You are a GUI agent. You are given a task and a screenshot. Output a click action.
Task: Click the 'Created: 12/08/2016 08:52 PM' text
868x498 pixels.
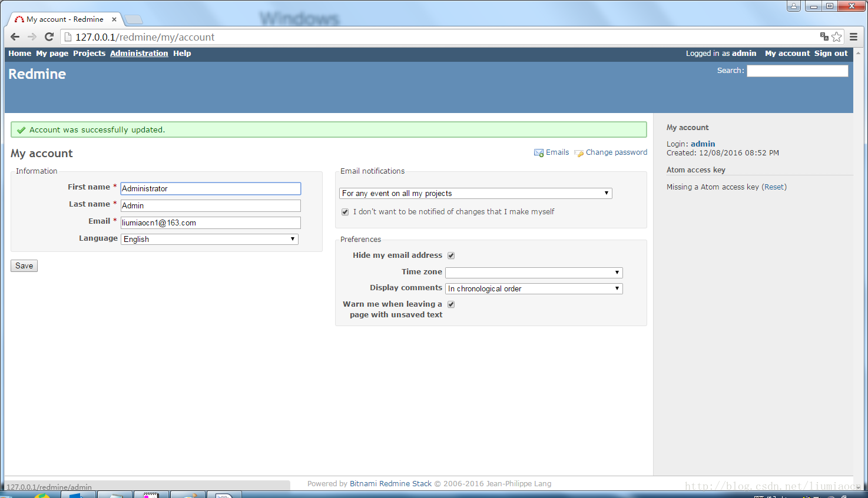[x=723, y=153]
